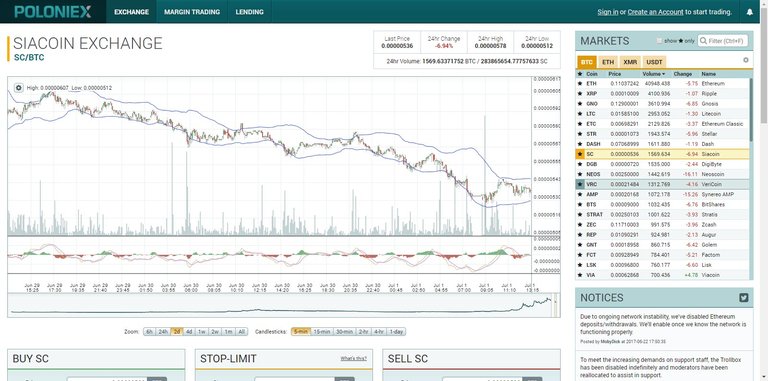The width and height of the screenshot is (768, 381).
Task: Focus the markets Filter search field
Action: [723, 41]
